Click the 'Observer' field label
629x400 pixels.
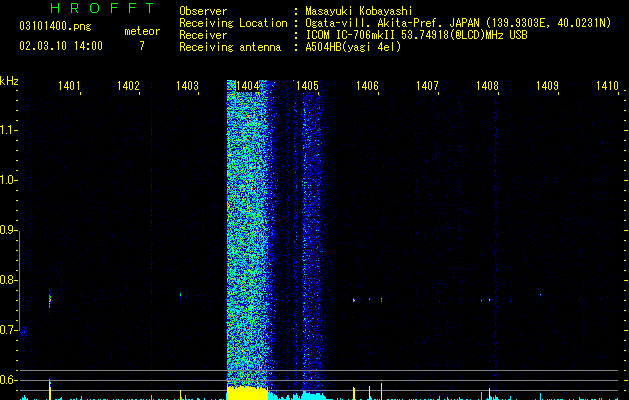(203, 11)
